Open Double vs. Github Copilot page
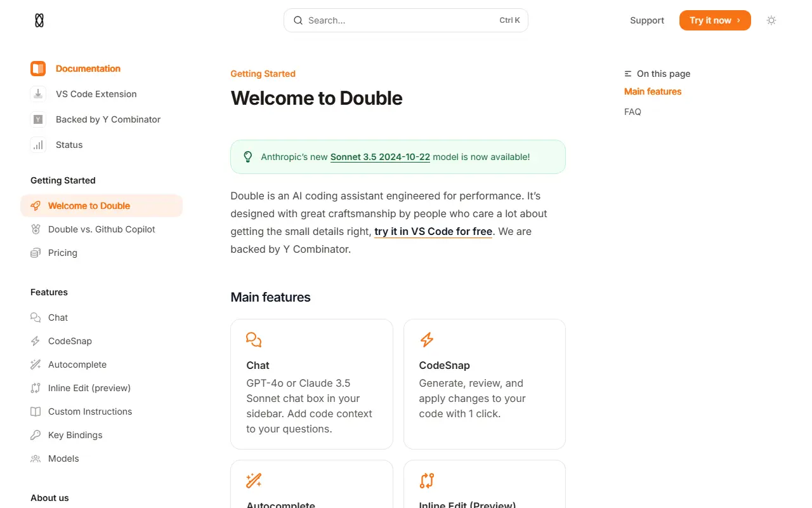This screenshot has width=812, height=508. click(x=101, y=229)
